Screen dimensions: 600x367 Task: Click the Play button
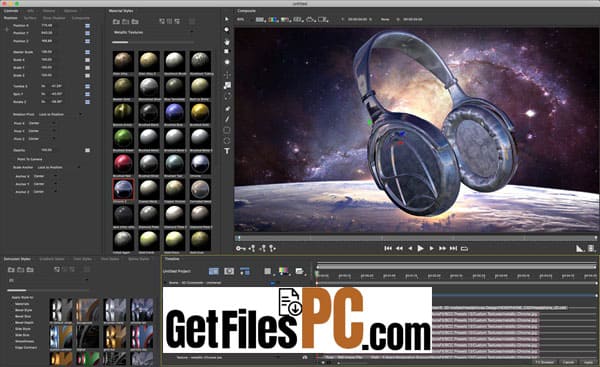pos(421,248)
